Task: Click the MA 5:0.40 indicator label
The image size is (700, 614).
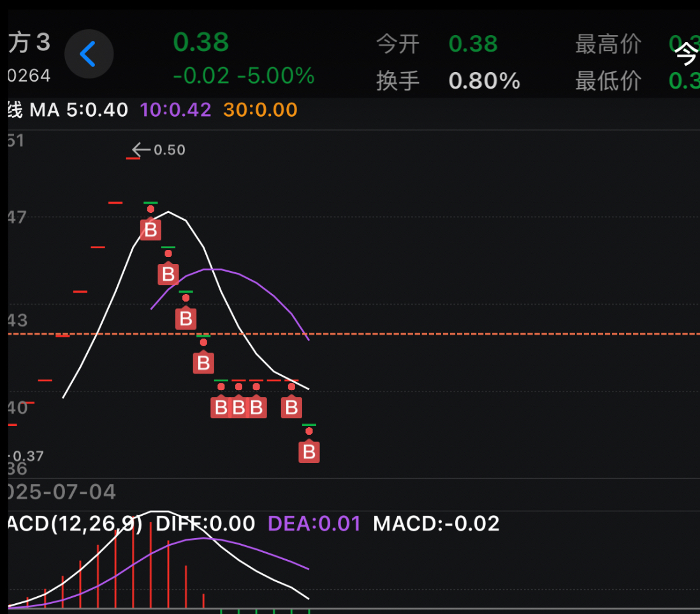Action: (78, 110)
